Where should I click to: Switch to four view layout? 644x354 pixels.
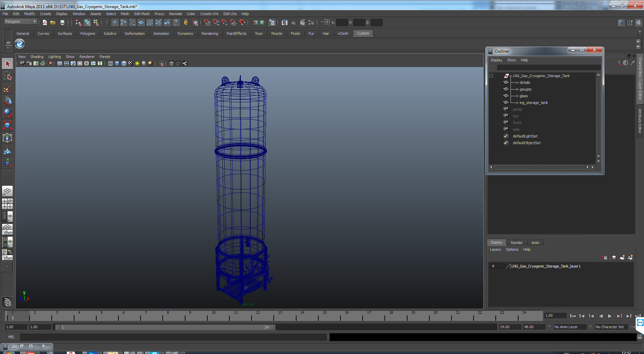[7, 204]
